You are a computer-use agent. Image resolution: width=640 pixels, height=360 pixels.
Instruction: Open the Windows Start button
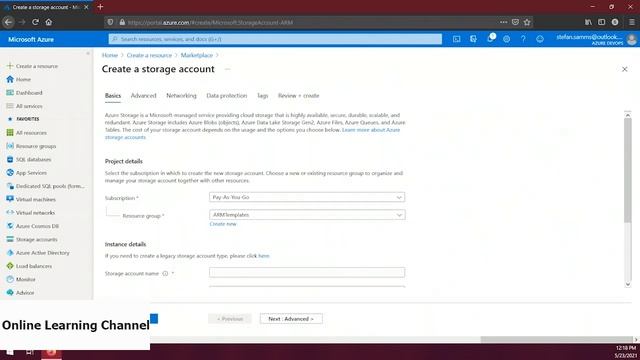[10, 352]
